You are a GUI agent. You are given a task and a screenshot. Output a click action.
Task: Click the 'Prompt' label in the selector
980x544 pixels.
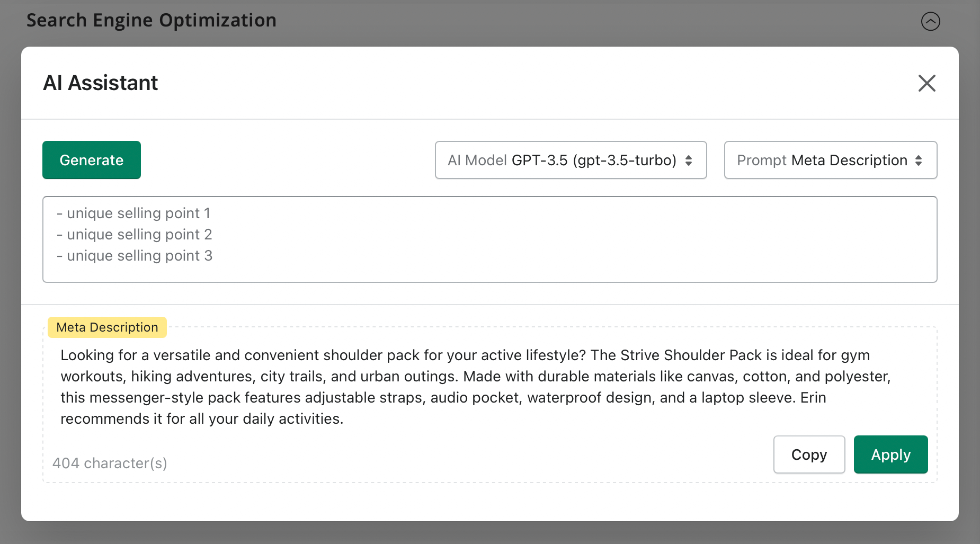(x=762, y=160)
